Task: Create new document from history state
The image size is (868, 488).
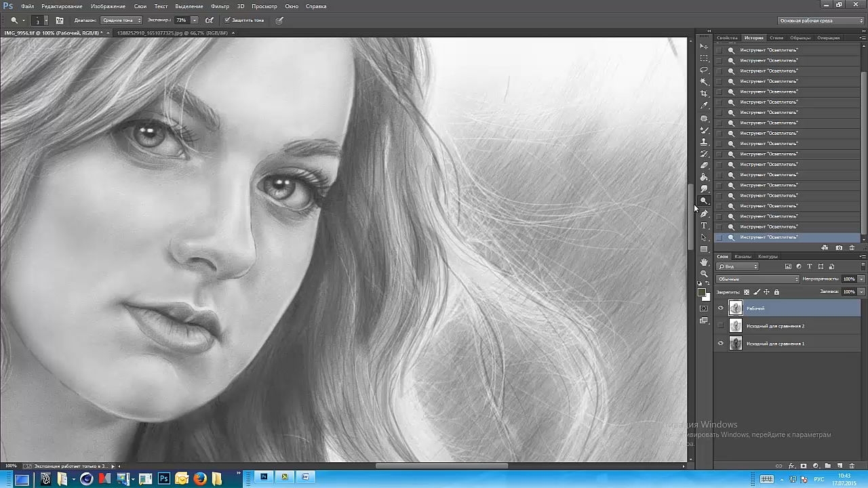Action: [x=825, y=248]
